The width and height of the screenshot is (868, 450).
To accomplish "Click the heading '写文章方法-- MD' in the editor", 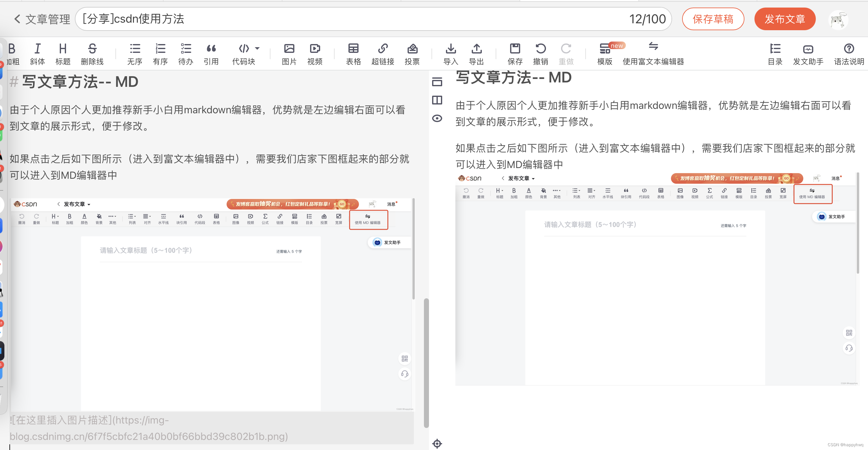I will [x=80, y=82].
